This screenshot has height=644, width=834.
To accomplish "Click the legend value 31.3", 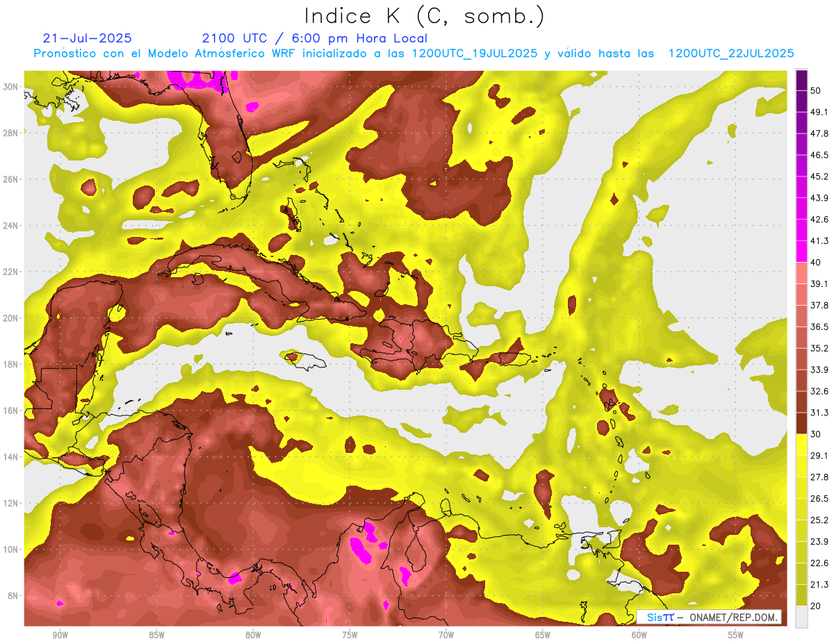I will pos(819,413).
